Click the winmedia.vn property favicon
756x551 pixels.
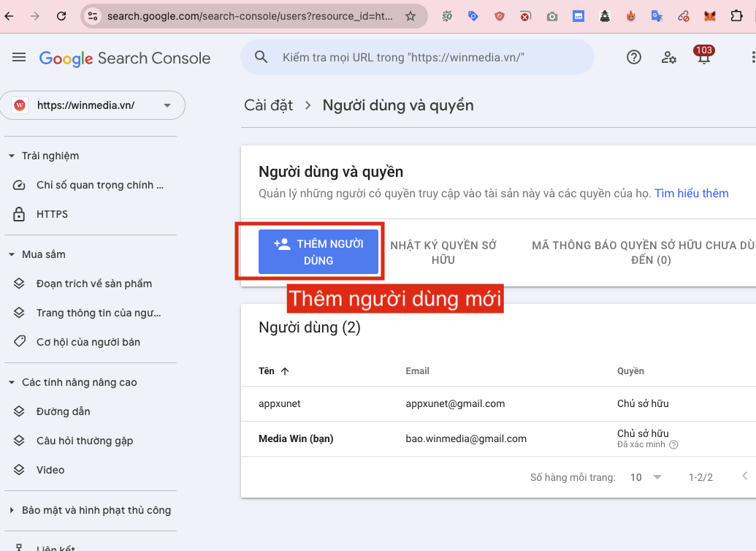tap(20, 105)
